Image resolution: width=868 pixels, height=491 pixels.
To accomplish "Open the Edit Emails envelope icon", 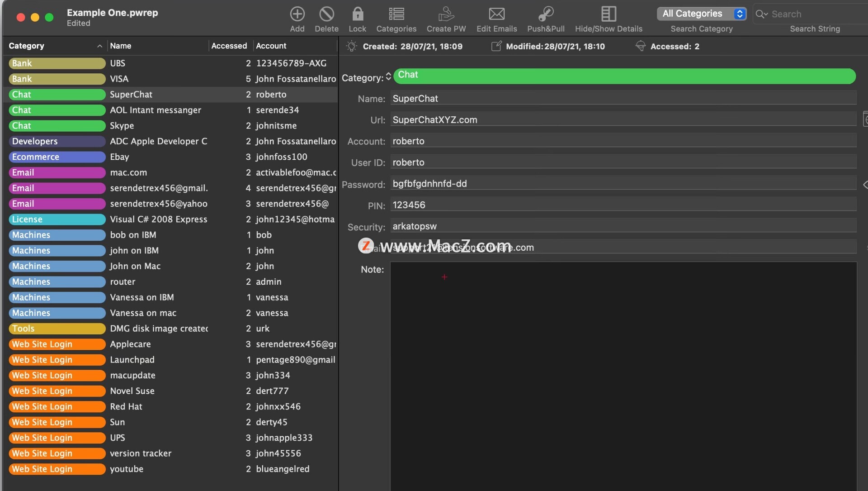I will tap(496, 14).
